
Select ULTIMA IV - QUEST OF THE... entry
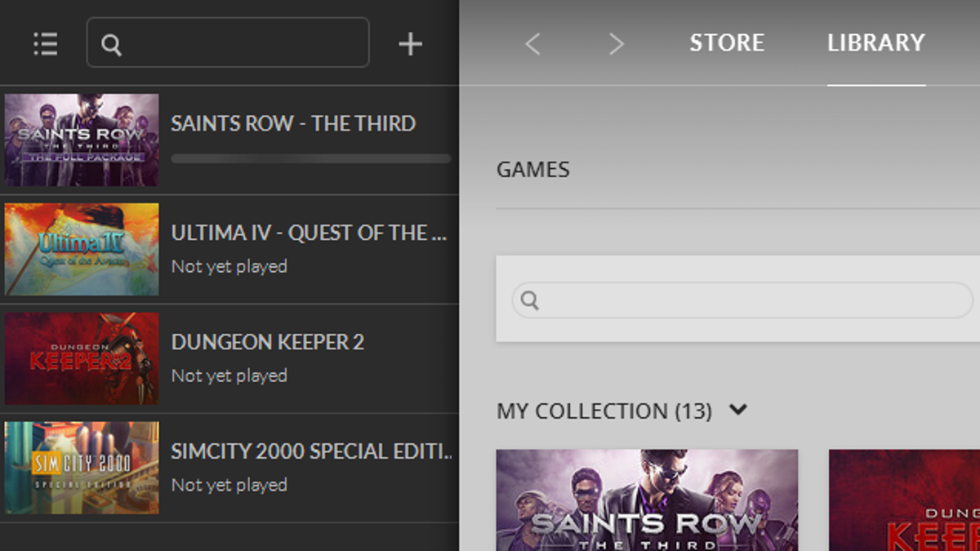[x=229, y=249]
